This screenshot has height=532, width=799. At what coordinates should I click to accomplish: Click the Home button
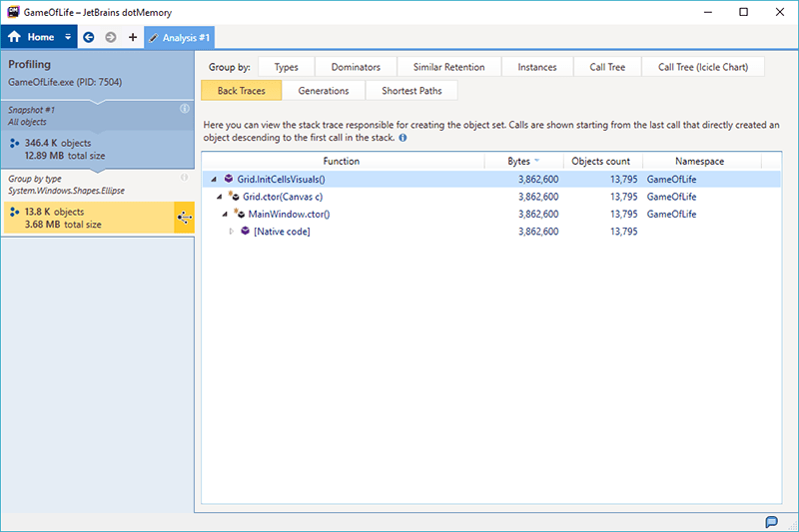(32, 37)
